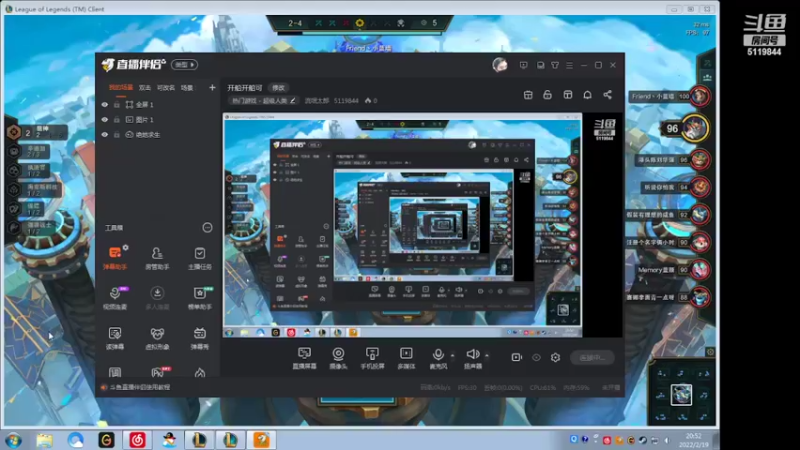
Task: Open the hamburger menu in title bar
Action: [x=569, y=65]
